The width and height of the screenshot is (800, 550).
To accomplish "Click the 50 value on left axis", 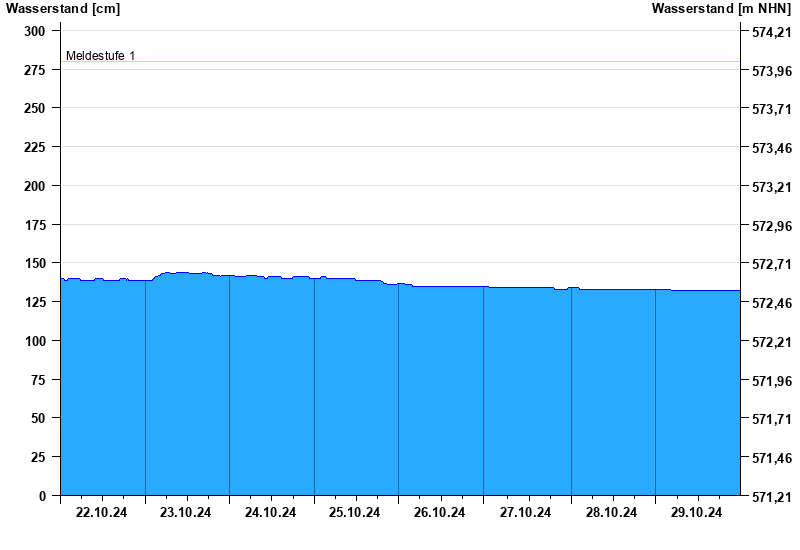I will pyautogui.click(x=38, y=418).
